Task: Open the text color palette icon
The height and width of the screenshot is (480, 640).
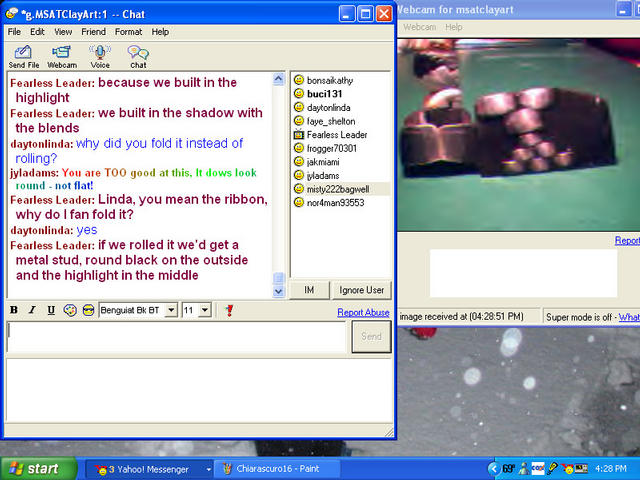Action: pyautogui.click(x=70, y=310)
